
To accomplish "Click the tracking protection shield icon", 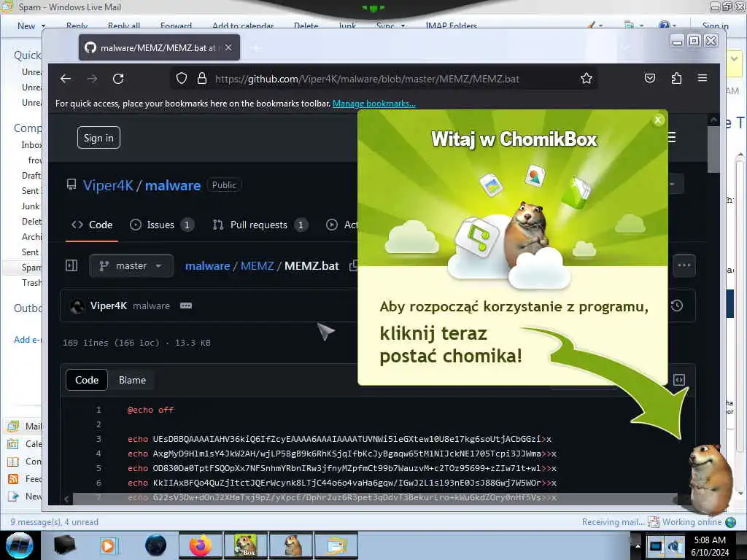I will [x=182, y=79].
